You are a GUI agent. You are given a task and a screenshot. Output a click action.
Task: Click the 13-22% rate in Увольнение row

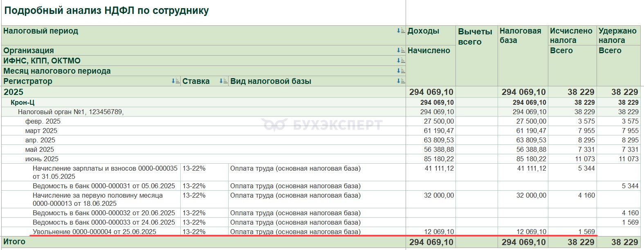pos(194,232)
